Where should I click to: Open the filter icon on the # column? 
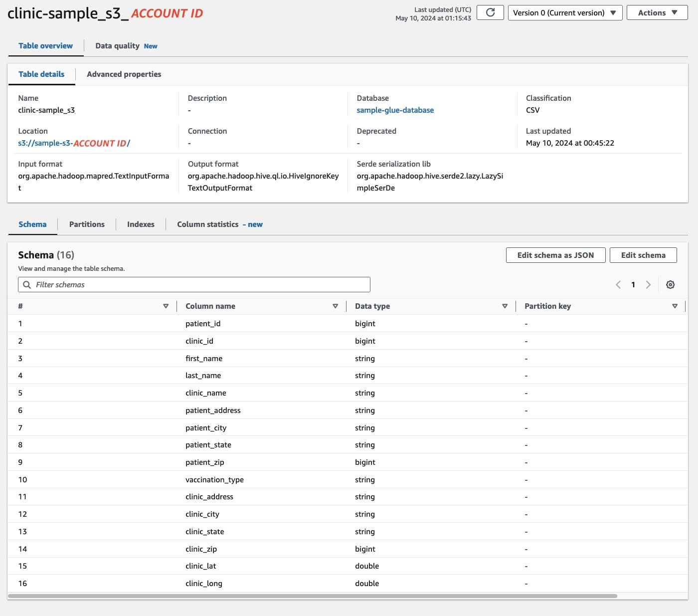tap(166, 306)
